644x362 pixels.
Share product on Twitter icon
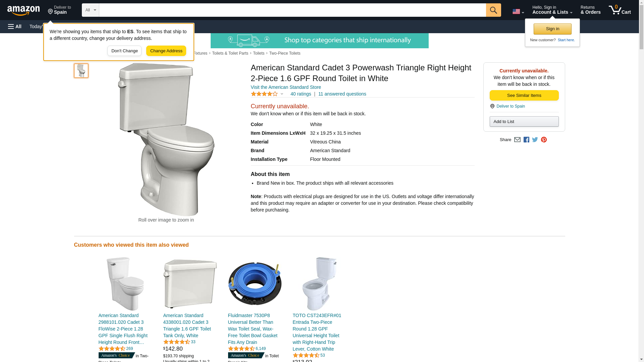[x=535, y=140]
